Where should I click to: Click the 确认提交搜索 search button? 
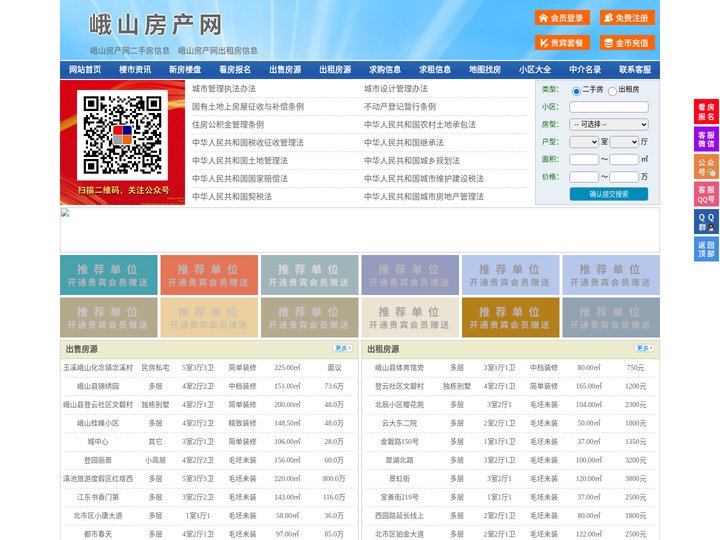[609, 194]
